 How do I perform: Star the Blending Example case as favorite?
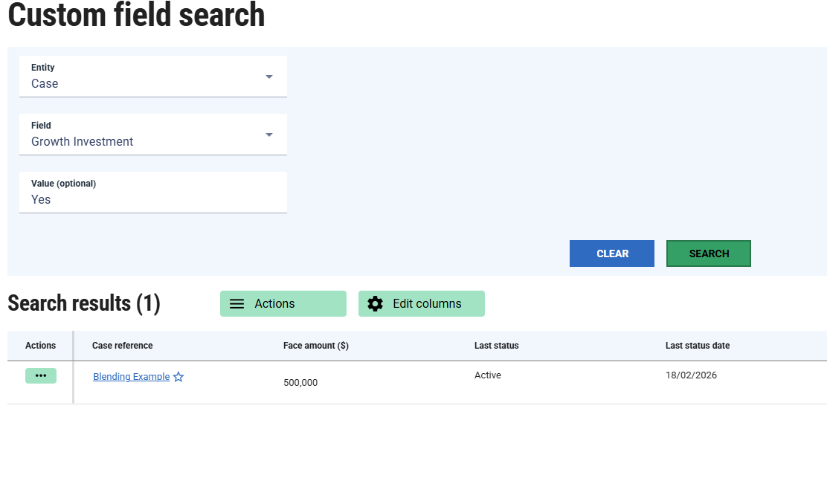[178, 377]
